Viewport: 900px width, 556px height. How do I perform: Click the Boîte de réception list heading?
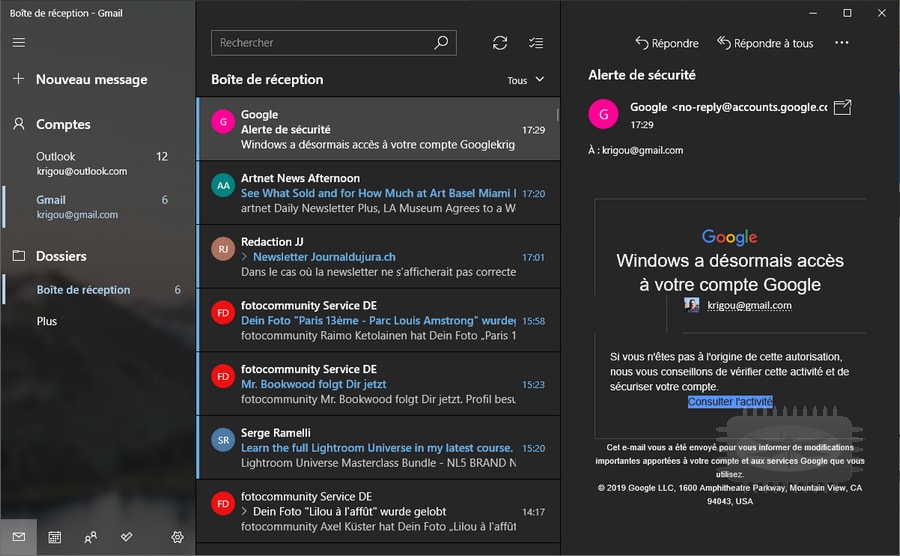pyautogui.click(x=267, y=79)
